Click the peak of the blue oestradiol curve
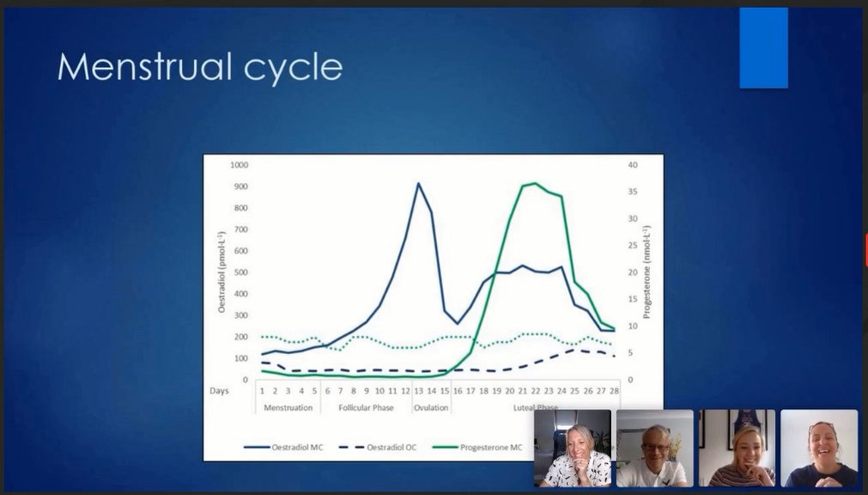The image size is (868, 495). (418, 183)
